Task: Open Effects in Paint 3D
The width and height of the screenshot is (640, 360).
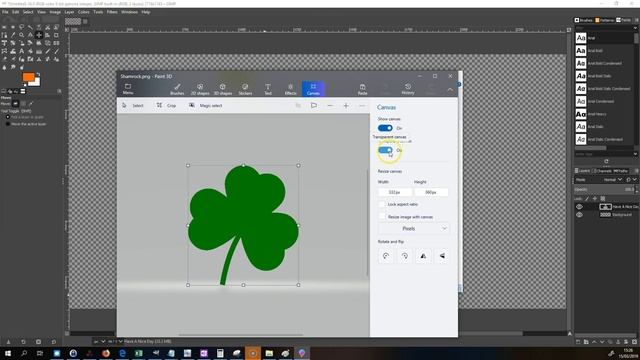Action: tap(290, 89)
